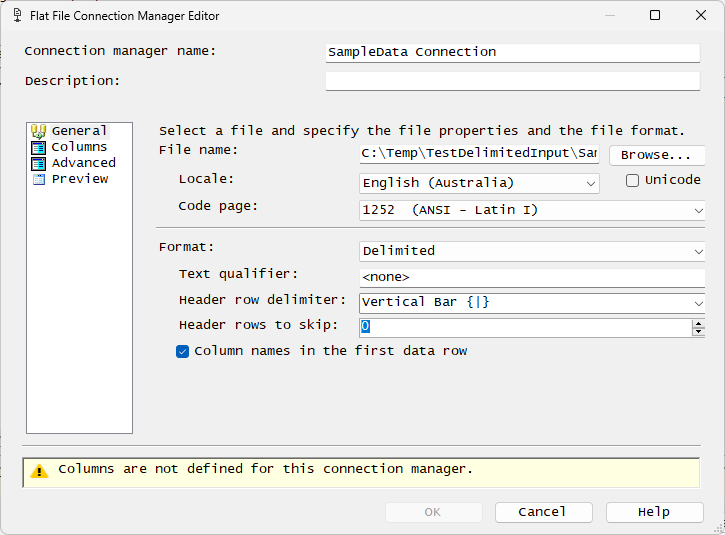The image size is (725, 535).
Task: Click the 'Select a file and specify' instruction text
Action: coord(421,131)
